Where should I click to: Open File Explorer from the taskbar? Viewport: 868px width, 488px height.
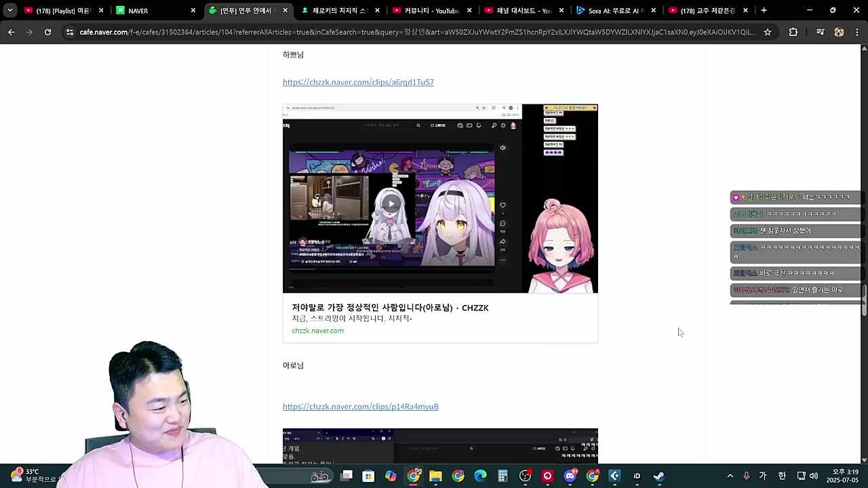coord(435,476)
